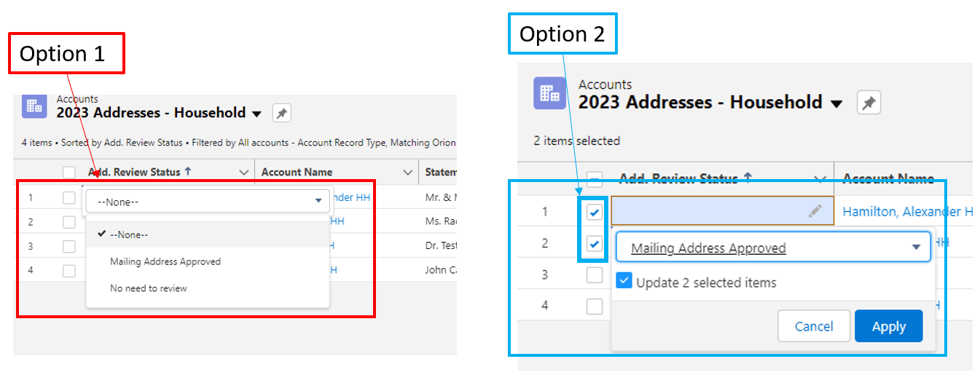Open the list view switcher arrow in the left panel
Screen dimensions: 980x375
coord(256,114)
